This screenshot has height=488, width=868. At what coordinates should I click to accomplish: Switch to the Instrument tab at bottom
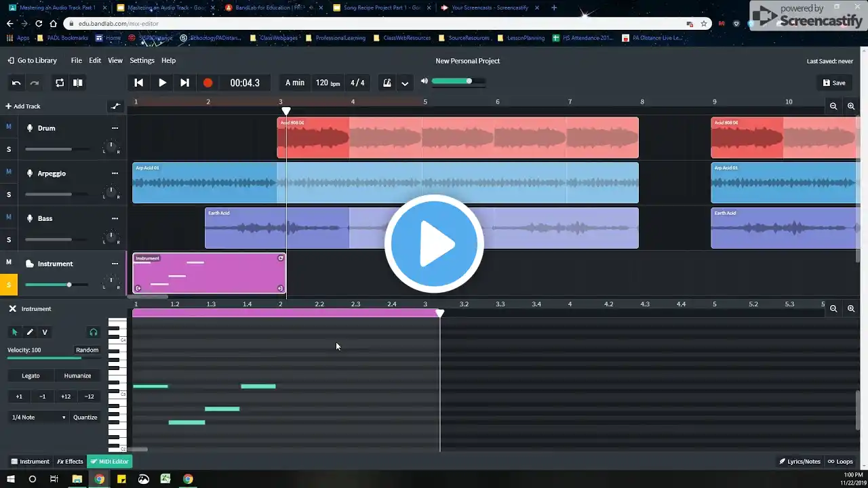tap(30, 462)
